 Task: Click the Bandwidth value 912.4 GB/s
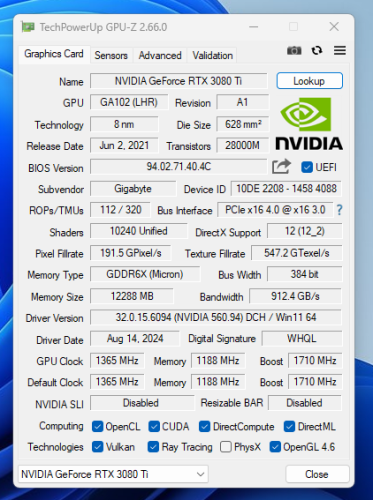coord(295,296)
